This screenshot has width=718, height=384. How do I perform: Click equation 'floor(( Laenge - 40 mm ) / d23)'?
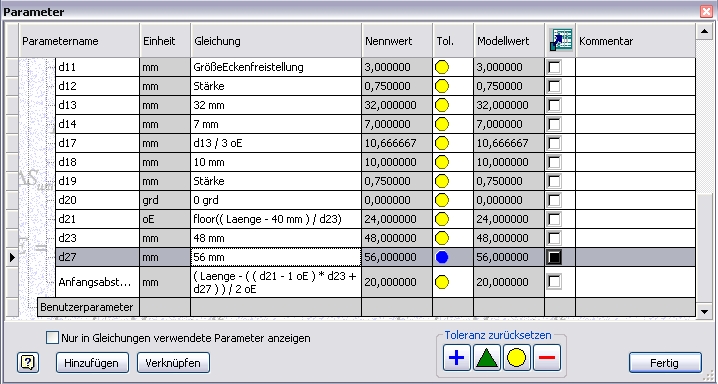pos(276,219)
